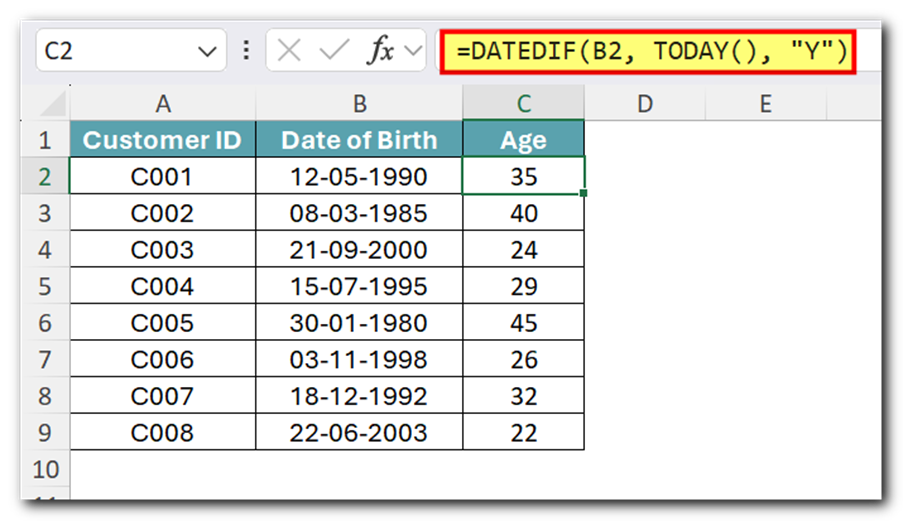The height and width of the screenshot is (521, 903).
Task: Select the date cell 12-05-1990
Action: [x=359, y=176]
